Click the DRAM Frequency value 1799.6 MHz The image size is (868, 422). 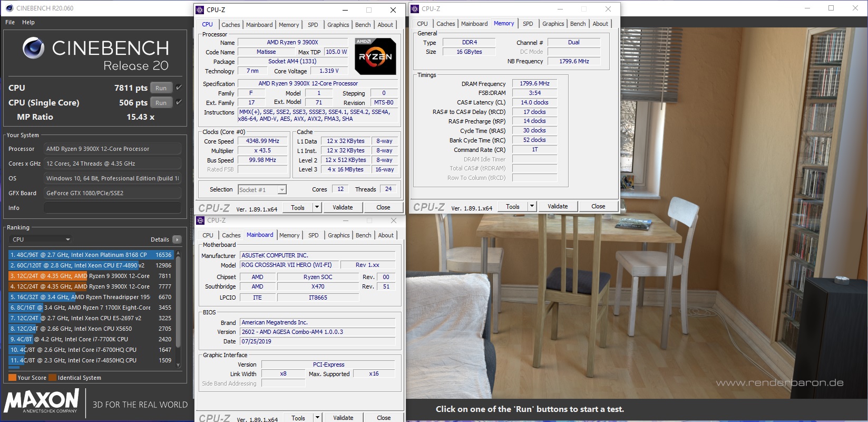coord(534,83)
